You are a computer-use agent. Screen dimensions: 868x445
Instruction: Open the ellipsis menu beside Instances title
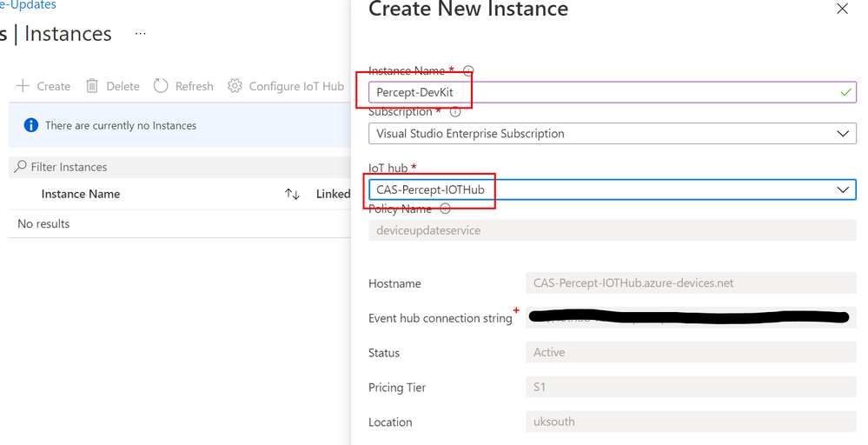click(141, 34)
